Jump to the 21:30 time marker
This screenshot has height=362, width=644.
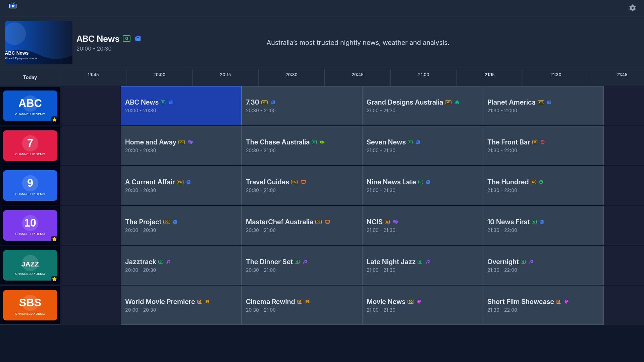pyautogui.click(x=556, y=75)
